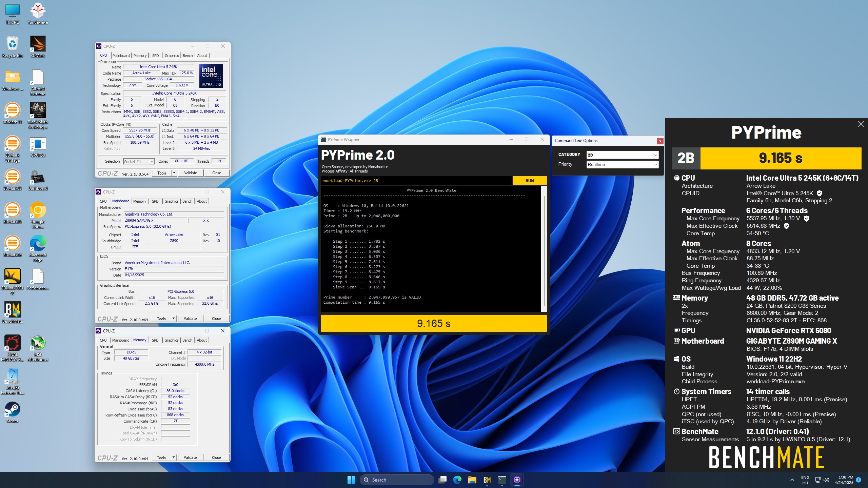This screenshot has width=868, height=488.
Task: Open the Category dropdown showing 2B
Action: point(622,155)
